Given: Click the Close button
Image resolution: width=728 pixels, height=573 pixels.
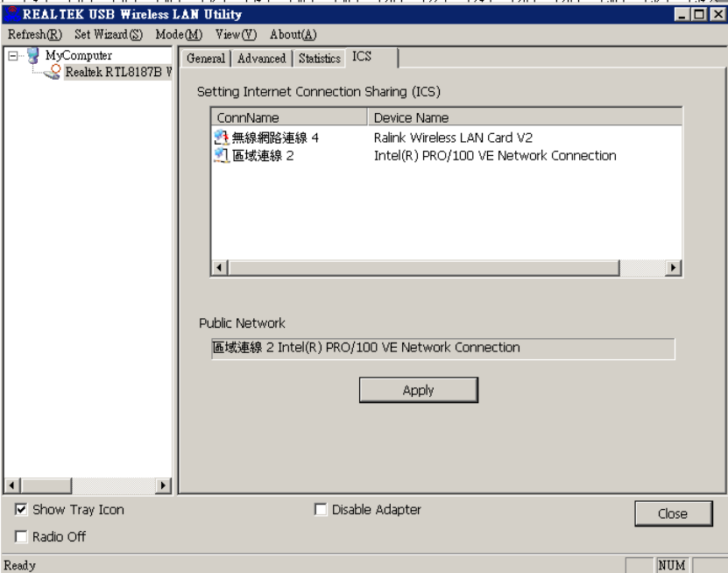Looking at the screenshot, I should (x=673, y=513).
